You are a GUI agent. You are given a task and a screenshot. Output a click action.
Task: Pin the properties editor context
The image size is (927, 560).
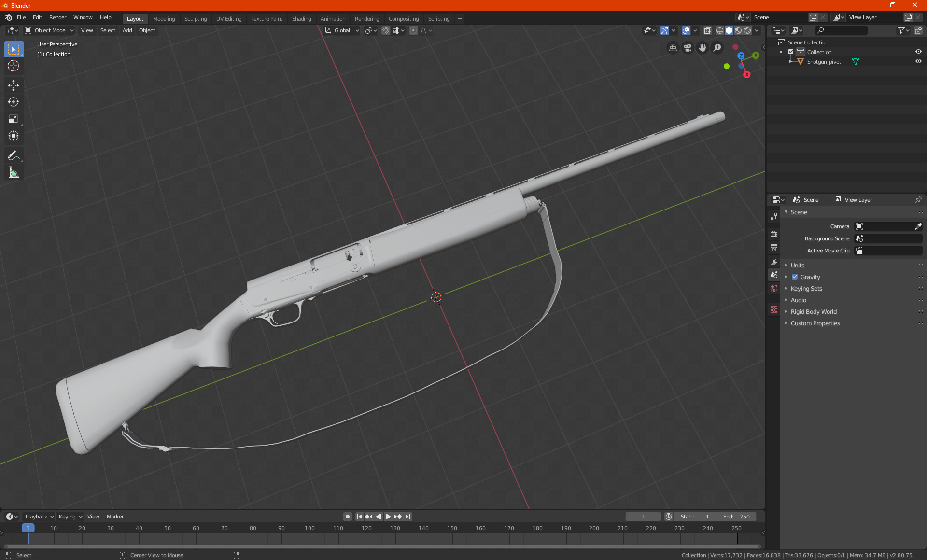pos(918,200)
